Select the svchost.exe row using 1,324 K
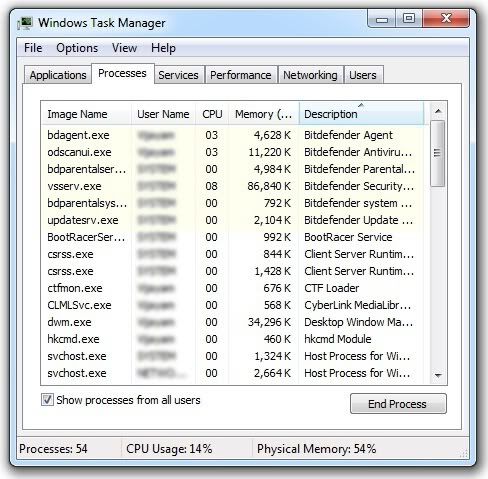488x479 pixels. [x=232, y=356]
